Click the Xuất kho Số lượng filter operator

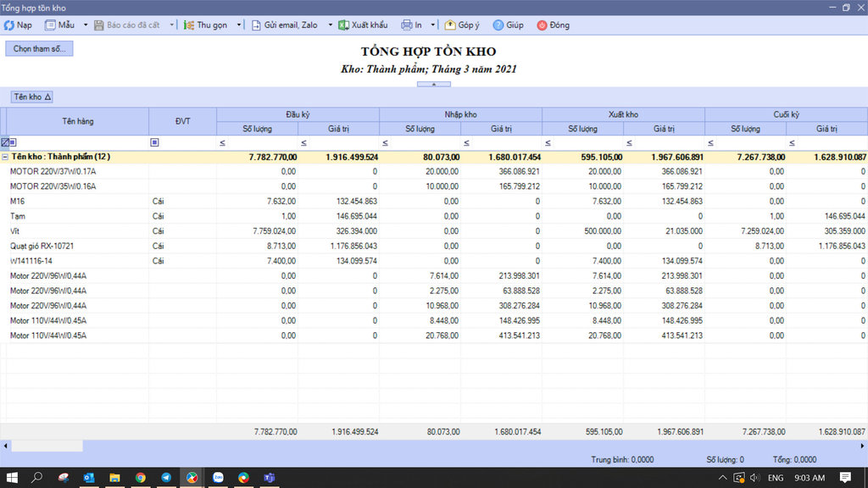[x=548, y=142]
